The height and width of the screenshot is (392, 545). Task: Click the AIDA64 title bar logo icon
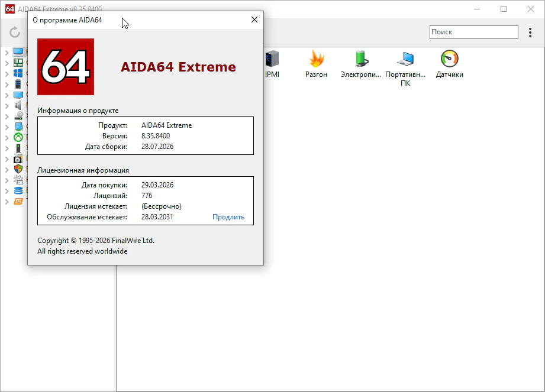[x=9, y=9]
